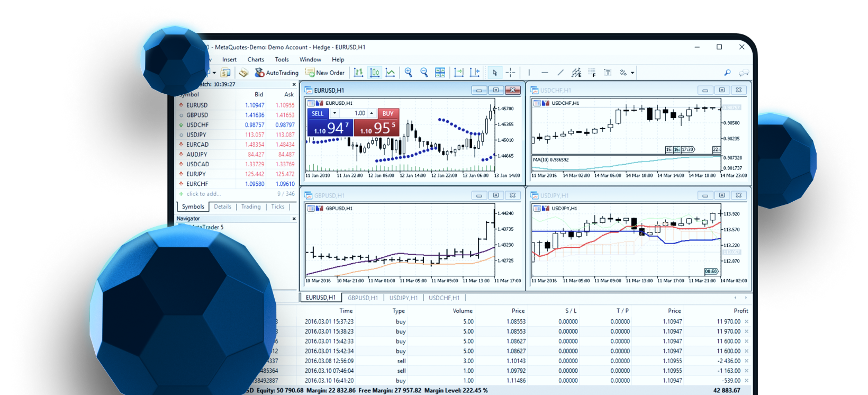Zoom out using the magnifier minus icon
868x395 pixels.
tap(424, 73)
